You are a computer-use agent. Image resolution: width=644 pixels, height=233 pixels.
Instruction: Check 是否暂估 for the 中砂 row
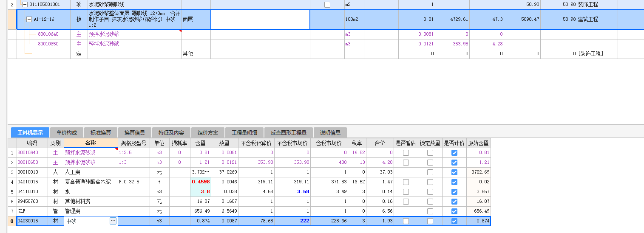click(x=406, y=221)
